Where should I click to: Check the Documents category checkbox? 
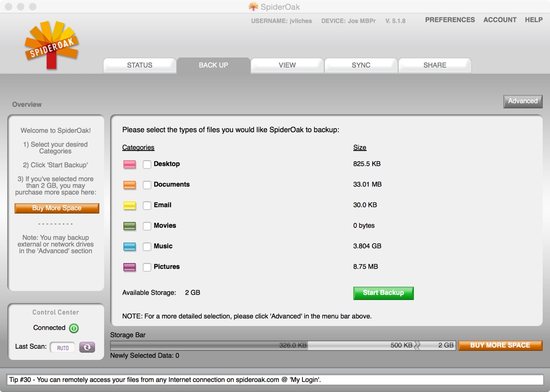(147, 185)
